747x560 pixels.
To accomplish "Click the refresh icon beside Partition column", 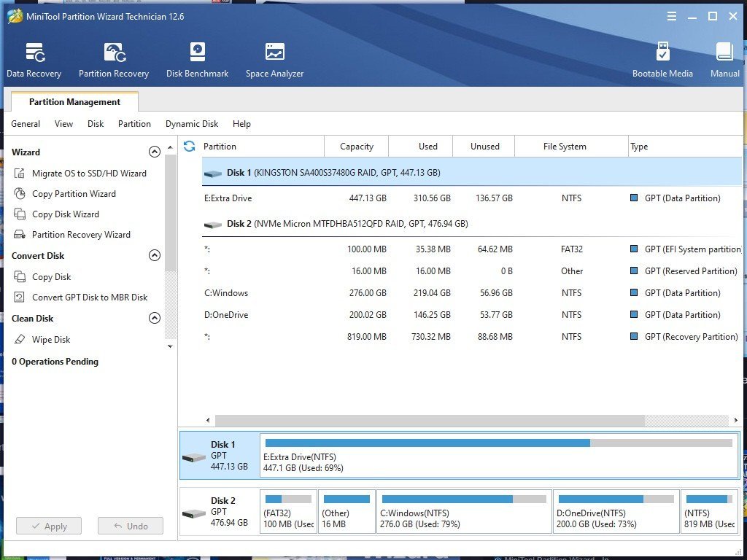I will [190, 147].
